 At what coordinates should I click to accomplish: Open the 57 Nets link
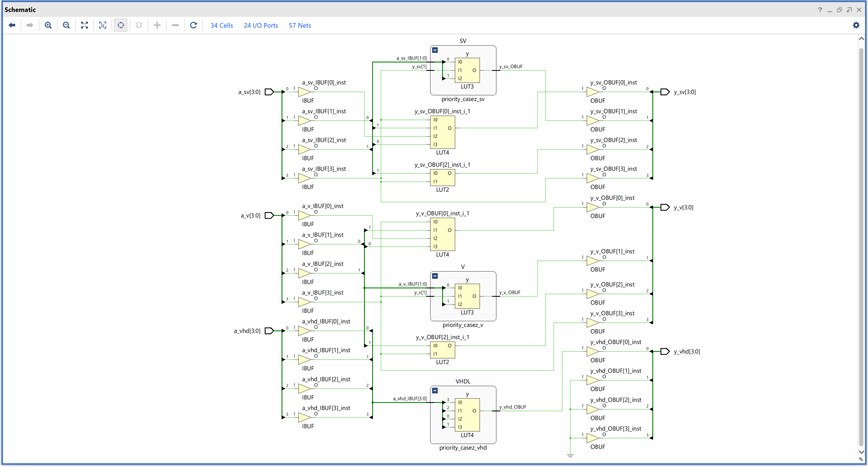299,26
